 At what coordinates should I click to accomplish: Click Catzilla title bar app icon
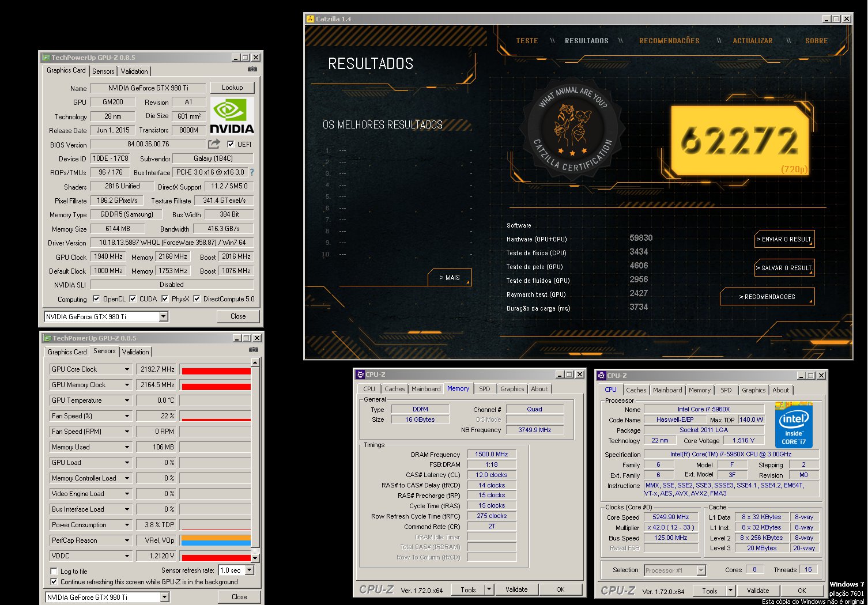tap(311, 18)
